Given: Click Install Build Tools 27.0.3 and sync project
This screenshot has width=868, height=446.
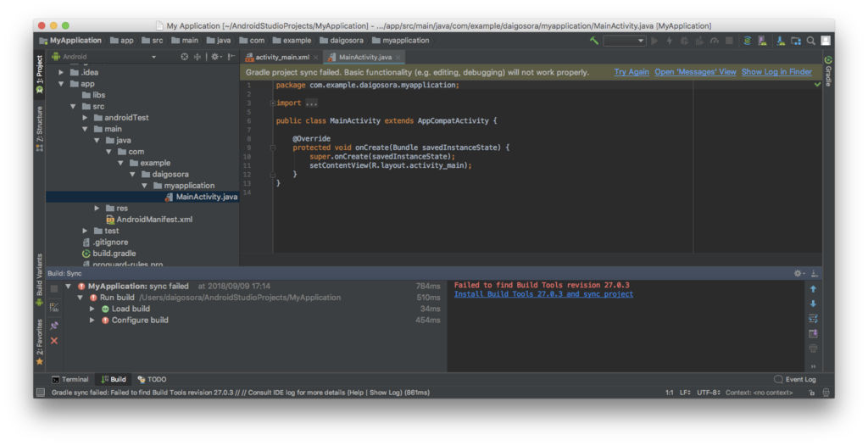Looking at the screenshot, I should click(x=543, y=294).
